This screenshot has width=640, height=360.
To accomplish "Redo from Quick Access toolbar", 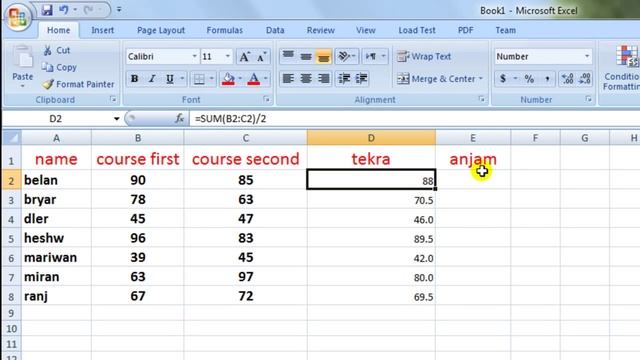I will [x=89, y=10].
